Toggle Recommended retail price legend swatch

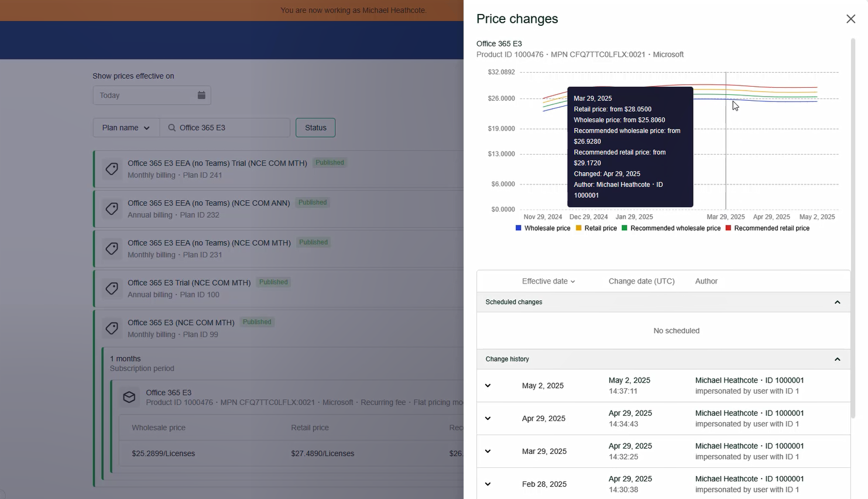coord(728,228)
